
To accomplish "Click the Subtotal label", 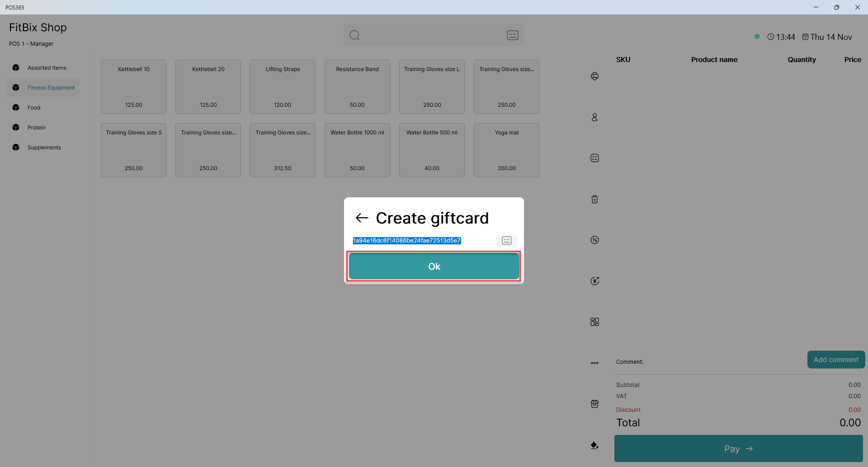I will 627,385.
